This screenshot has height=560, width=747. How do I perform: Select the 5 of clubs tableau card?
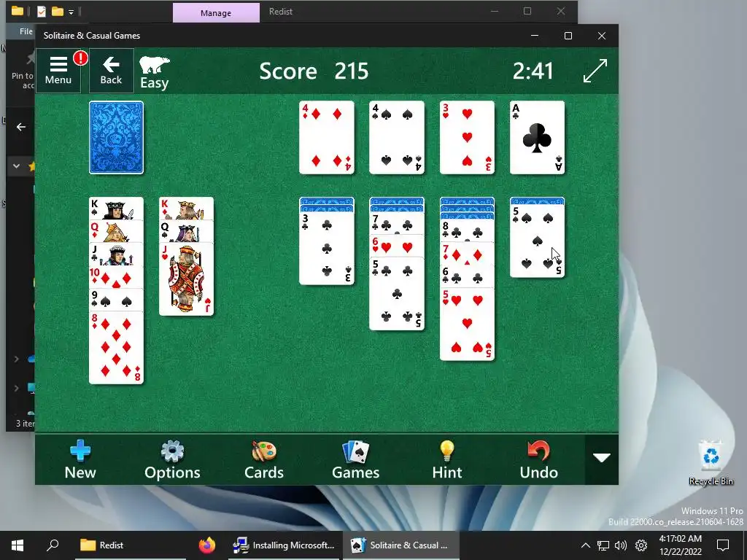(396, 294)
